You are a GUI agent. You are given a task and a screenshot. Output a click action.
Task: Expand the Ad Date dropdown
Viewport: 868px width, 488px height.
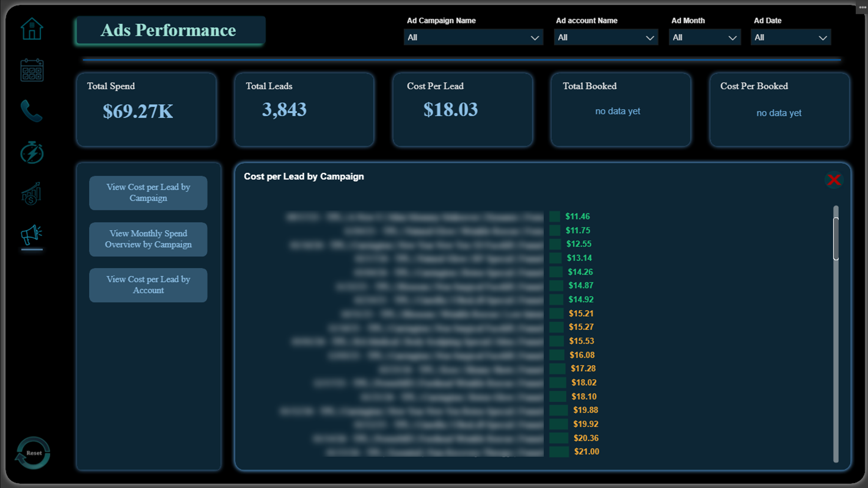point(790,37)
